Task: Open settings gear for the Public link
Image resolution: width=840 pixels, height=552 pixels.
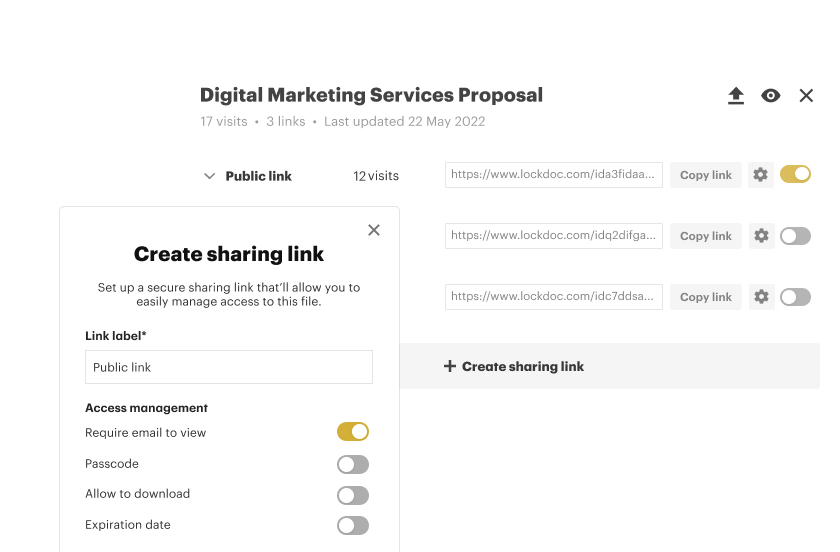Action: point(761,175)
